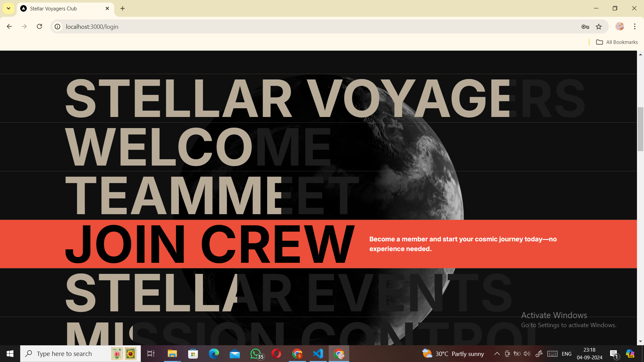This screenshot has width=644, height=362.
Task: Go back using the back arrow
Action: click(x=9, y=26)
